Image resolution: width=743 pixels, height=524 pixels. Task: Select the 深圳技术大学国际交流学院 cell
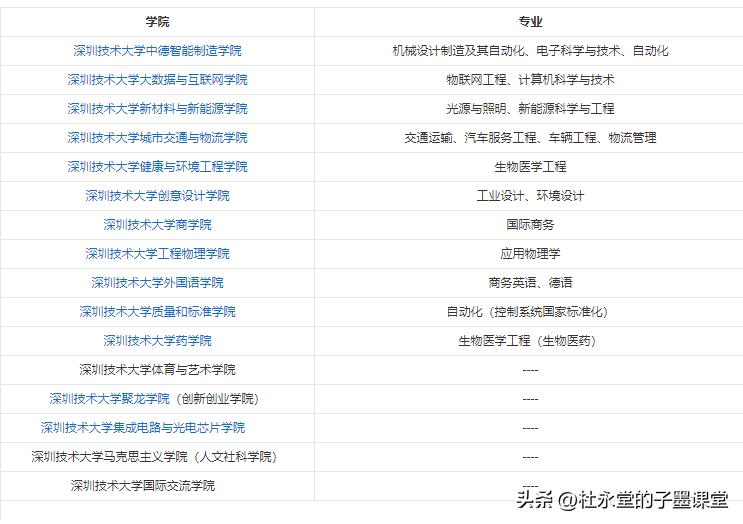point(157,486)
